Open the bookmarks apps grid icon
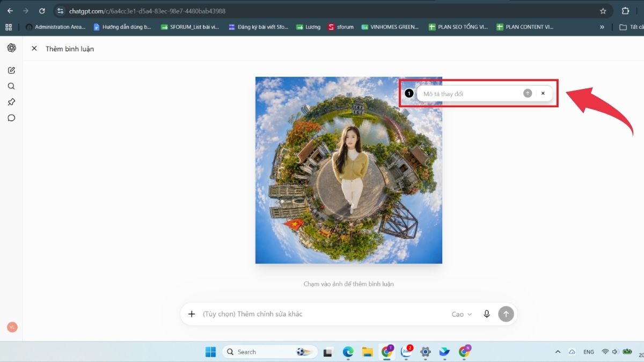 pyautogui.click(x=9, y=27)
